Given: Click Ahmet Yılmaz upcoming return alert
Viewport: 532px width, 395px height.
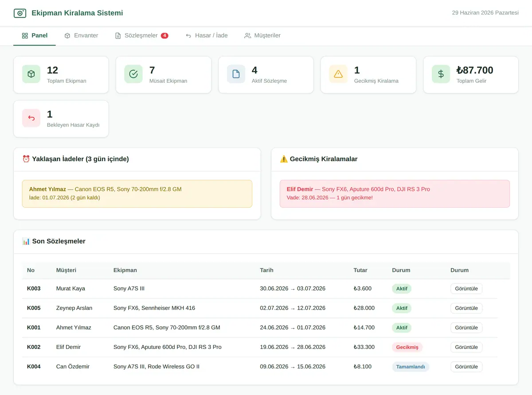Looking at the screenshot, I should click(137, 194).
